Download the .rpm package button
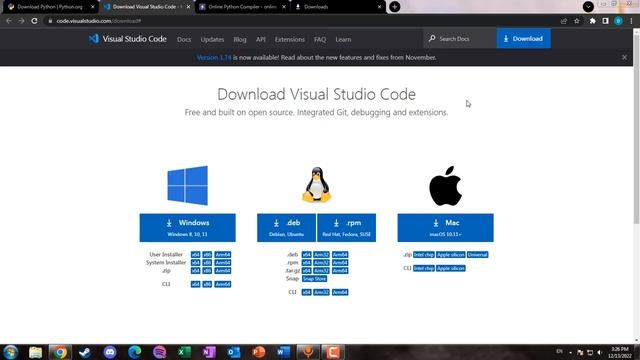This screenshot has width=640, height=360. pyautogui.click(x=346, y=227)
